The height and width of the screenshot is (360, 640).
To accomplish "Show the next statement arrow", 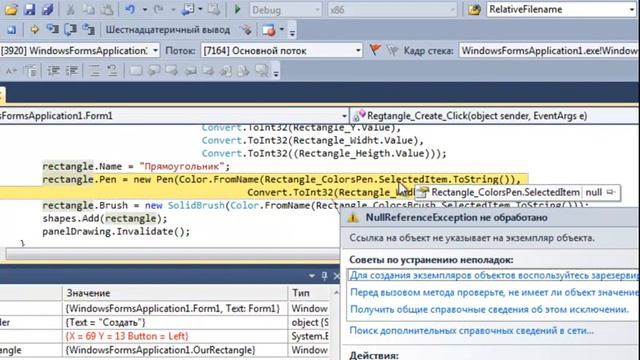I will (34, 29).
